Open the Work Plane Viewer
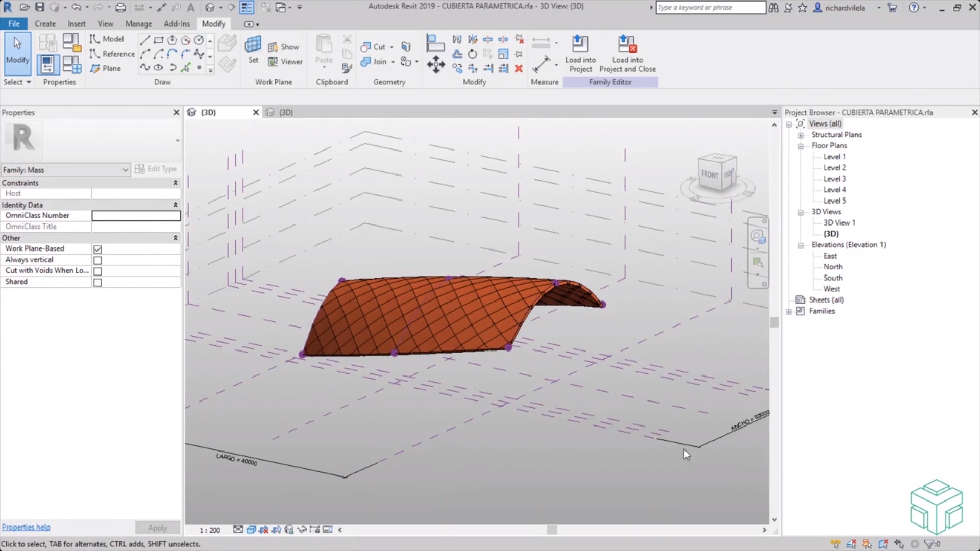Viewport: 980px width, 551px height. pos(285,61)
